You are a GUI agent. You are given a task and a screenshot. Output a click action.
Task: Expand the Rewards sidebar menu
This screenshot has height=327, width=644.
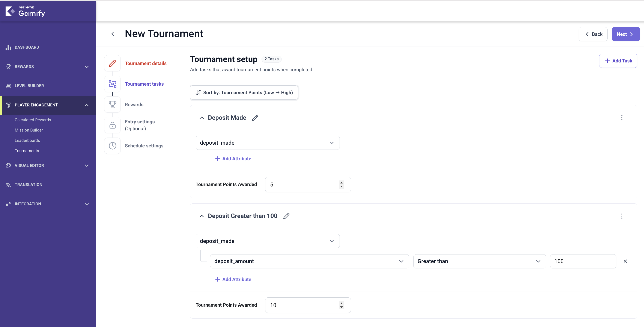pyautogui.click(x=87, y=67)
